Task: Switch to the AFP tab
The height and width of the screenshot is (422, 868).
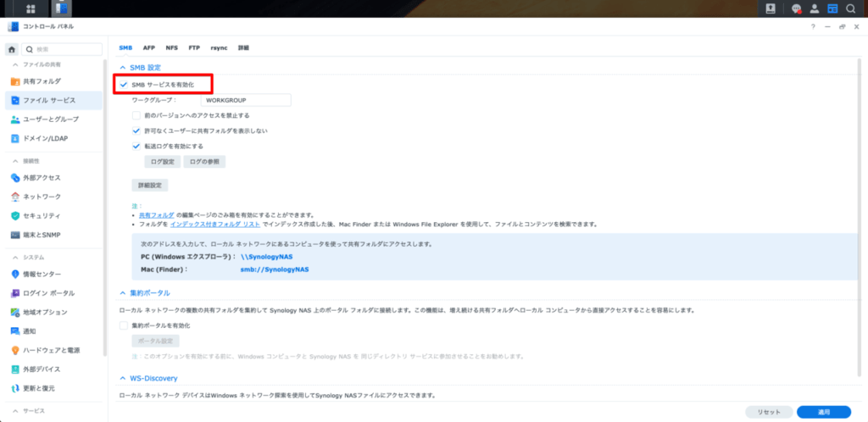Action: tap(149, 48)
